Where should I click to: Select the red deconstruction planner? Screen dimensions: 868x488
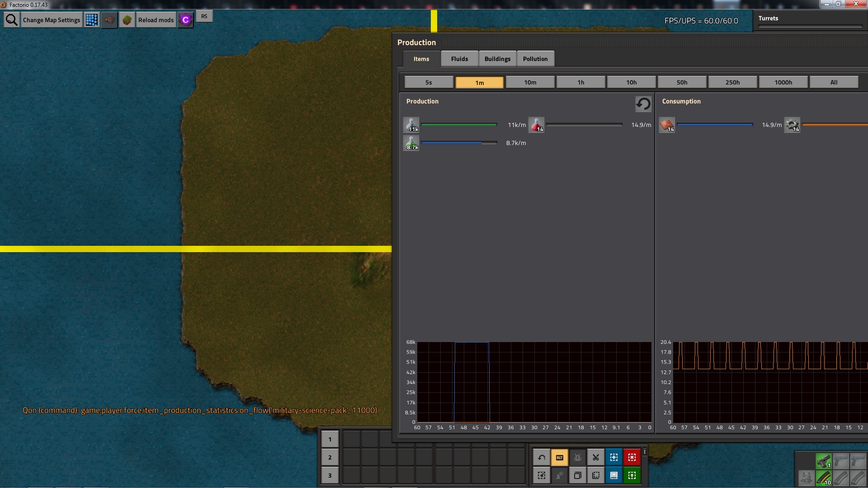[x=632, y=457]
